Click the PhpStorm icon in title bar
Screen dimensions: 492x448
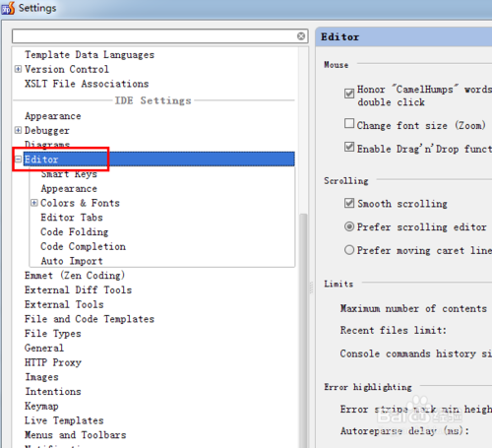(8, 8)
